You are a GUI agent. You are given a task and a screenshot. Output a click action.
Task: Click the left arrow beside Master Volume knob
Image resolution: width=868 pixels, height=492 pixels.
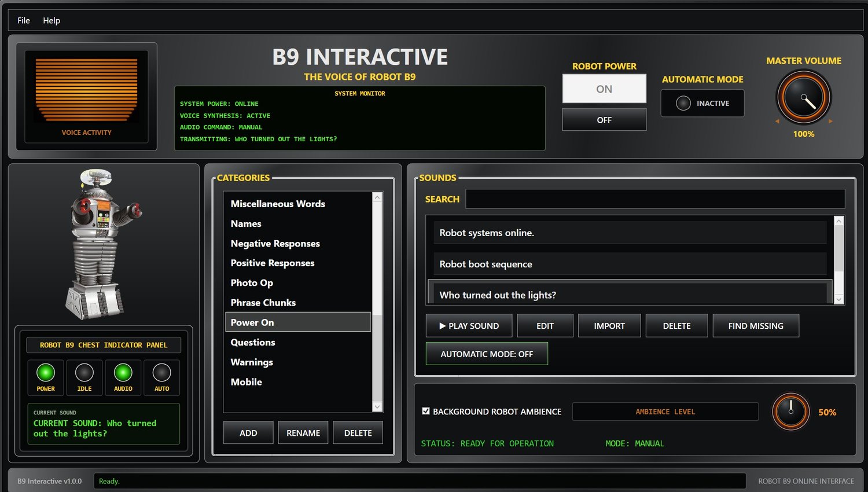777,122
